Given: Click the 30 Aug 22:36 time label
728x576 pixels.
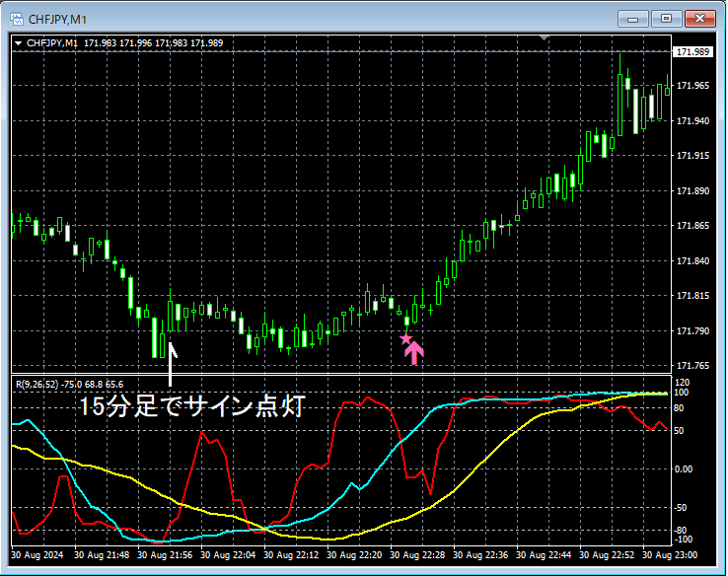Looking at the screenshot, I should [480, 555].
